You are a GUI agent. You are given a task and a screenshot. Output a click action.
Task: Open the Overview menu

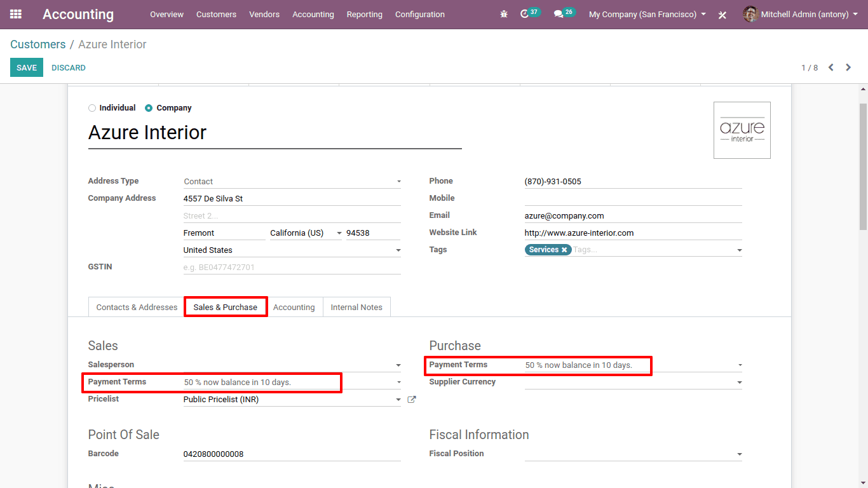coord(166,14)
